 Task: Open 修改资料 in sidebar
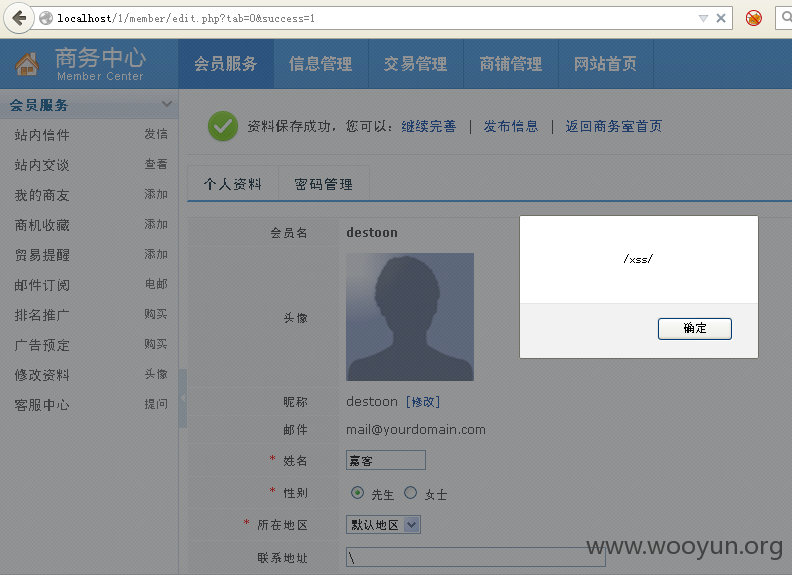coord(42,375)
